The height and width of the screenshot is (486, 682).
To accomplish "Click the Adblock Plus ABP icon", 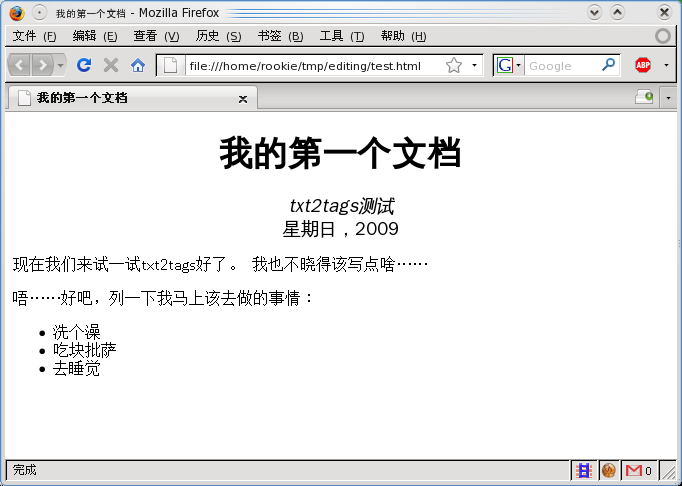I will coord(643,65).
